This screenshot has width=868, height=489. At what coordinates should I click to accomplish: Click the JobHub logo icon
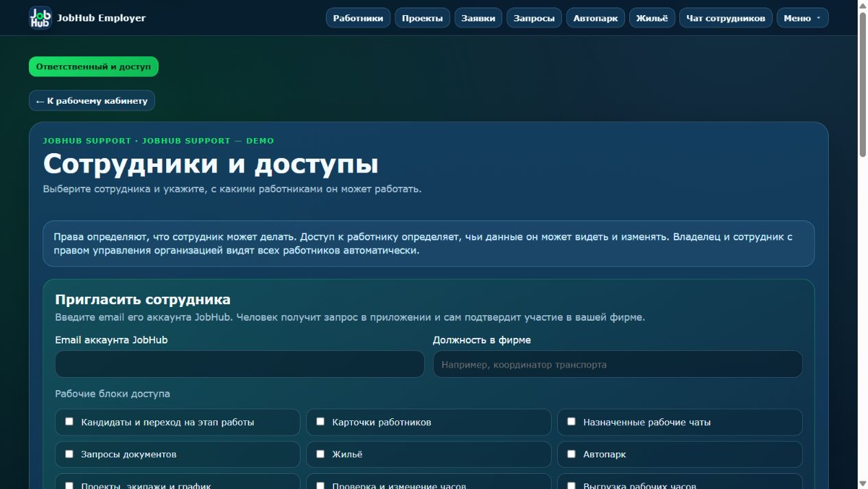pyautogui.click(x=40, y=18)
